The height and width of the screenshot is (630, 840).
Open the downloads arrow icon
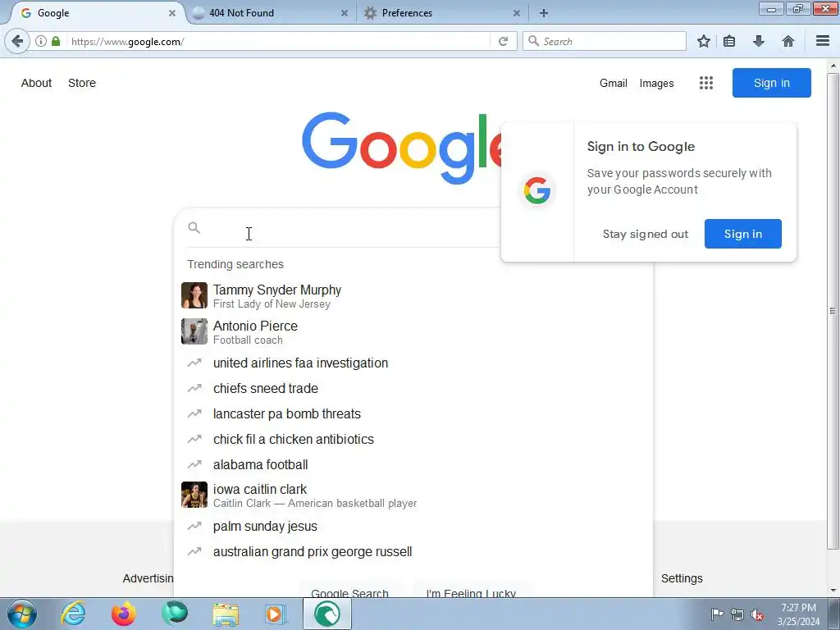(759, 41)
